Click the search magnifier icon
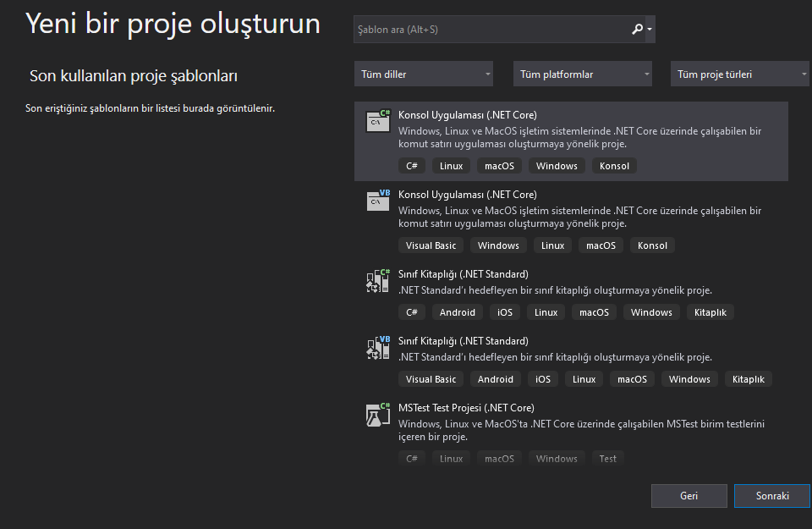Image resolution: width=812 pixels, height=529 pixels. tap(637, 30)
